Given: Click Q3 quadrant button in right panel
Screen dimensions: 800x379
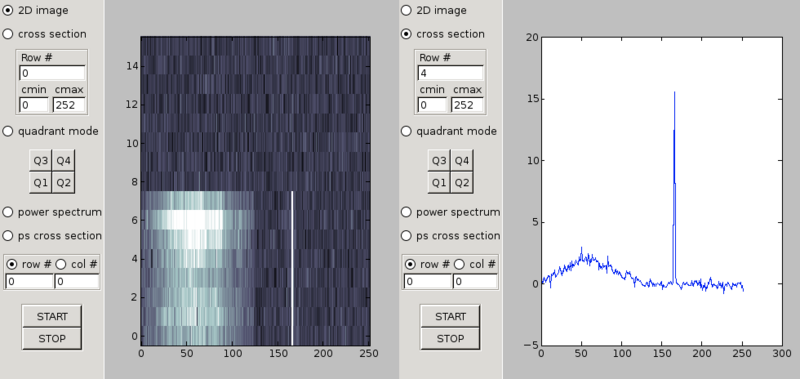Looking at the screenshot, I should pos(439,161).
